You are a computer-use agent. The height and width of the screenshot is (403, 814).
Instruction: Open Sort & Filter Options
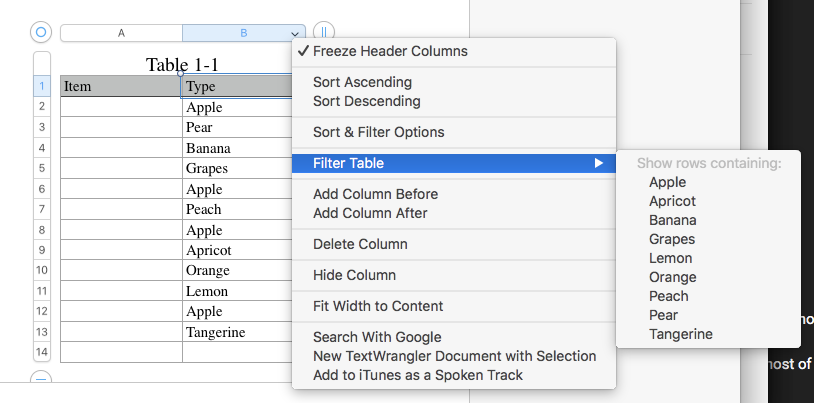(378, 132)
